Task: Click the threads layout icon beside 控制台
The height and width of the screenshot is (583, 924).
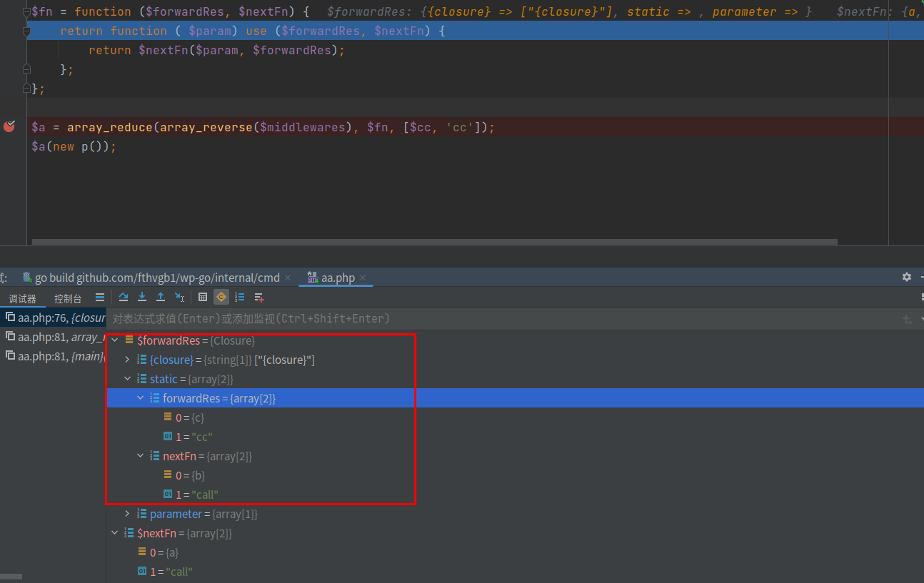Action: 100,298
